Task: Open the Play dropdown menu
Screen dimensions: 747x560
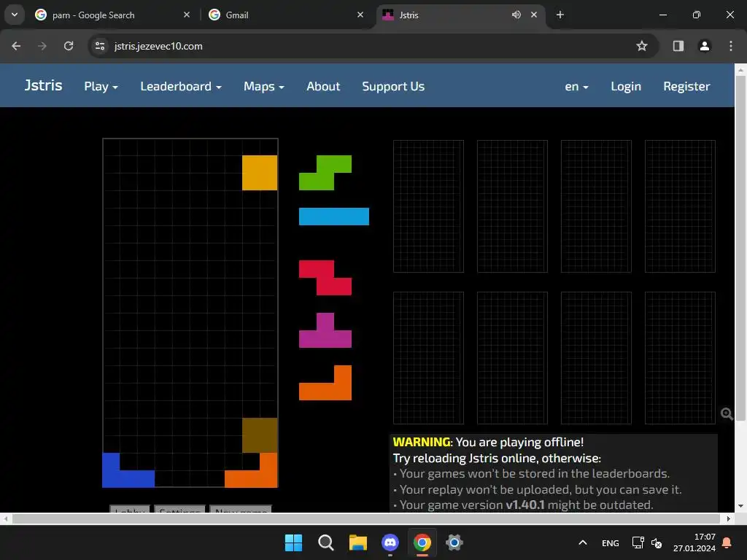Action: point(101,86)
